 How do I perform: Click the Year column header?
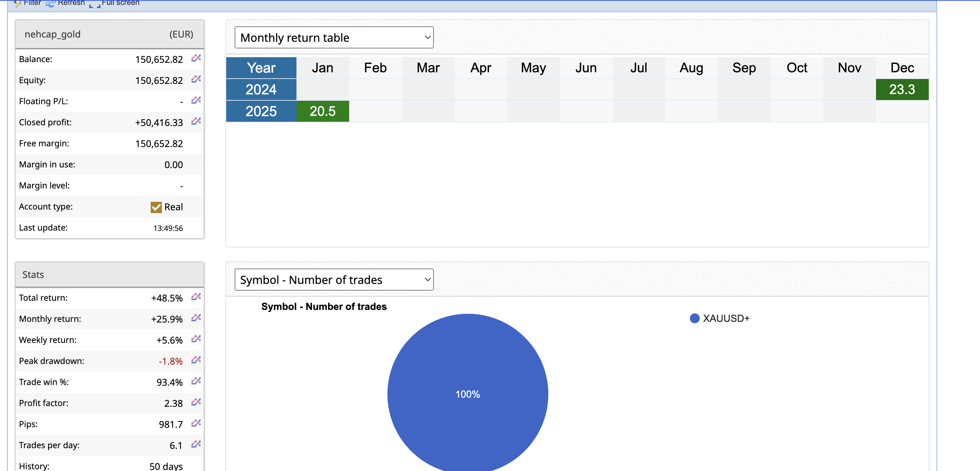tap(261, 68)
